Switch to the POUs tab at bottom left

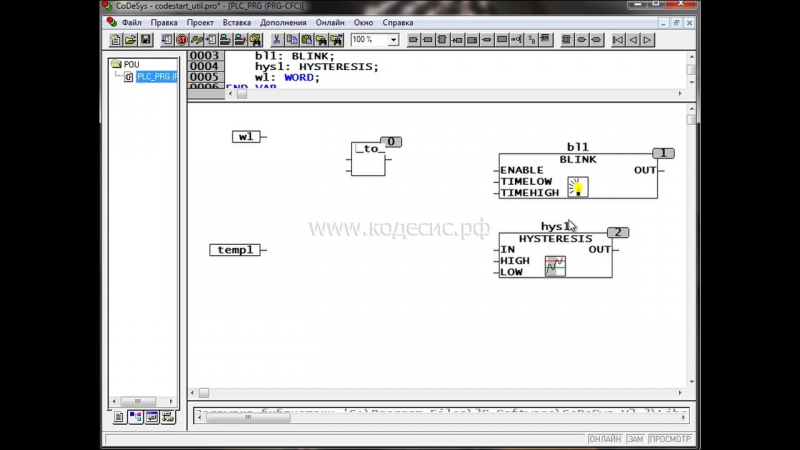click(119, 417)
